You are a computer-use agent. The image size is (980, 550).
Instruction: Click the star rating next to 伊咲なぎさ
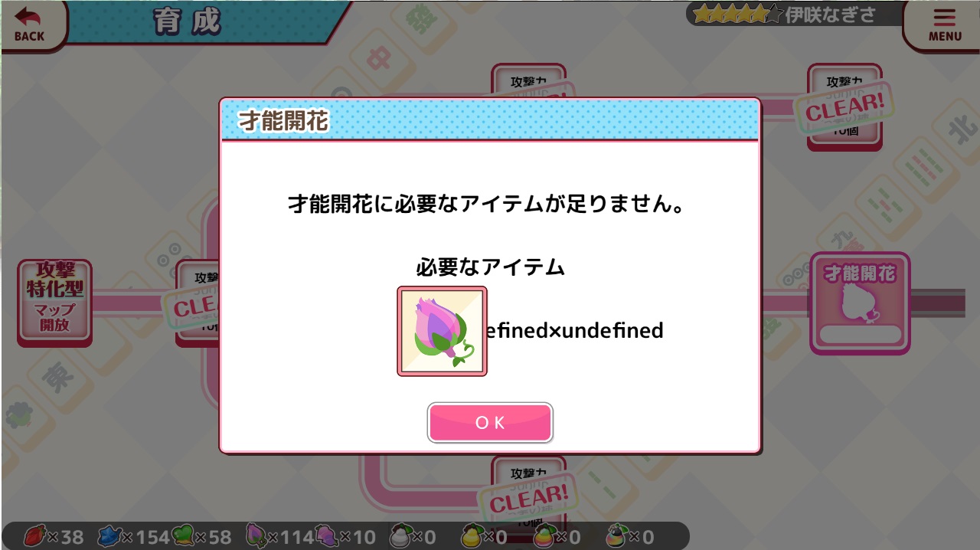tap(737, 13)
